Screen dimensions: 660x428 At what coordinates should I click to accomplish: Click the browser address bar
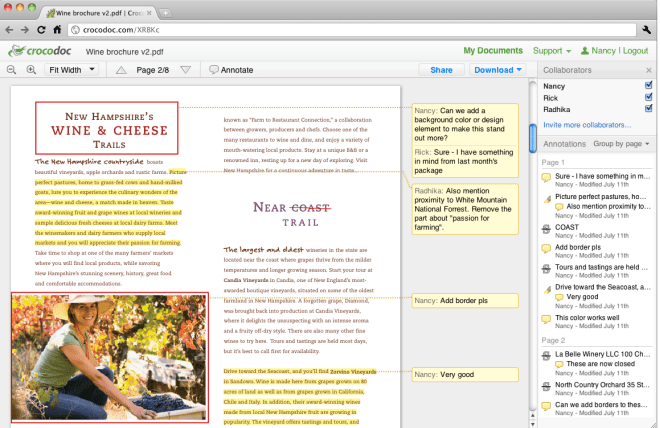[353, 30]
